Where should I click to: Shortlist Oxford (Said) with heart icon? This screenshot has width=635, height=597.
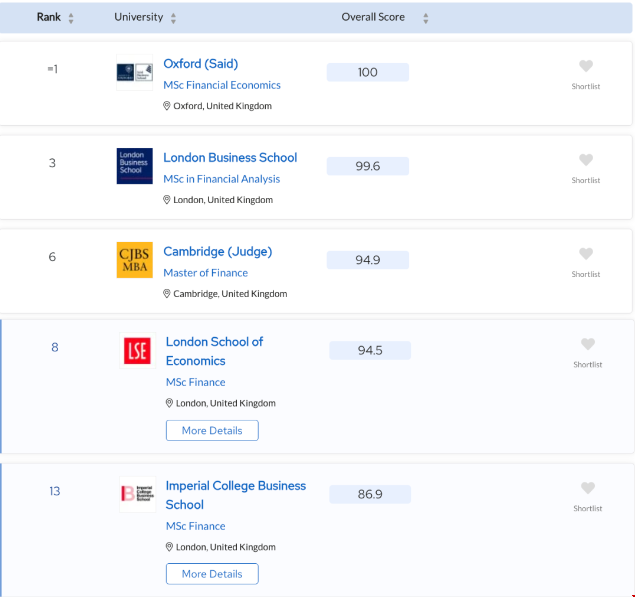tap(586, 67)
